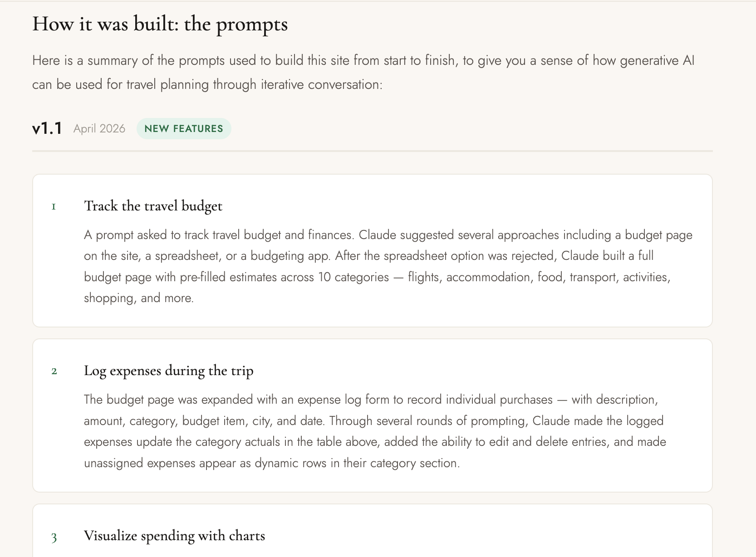This screenshot has width=756, height=557.
Task: Click the step number 1 marker
Action: pyautogui.click(x=54, y=207)
